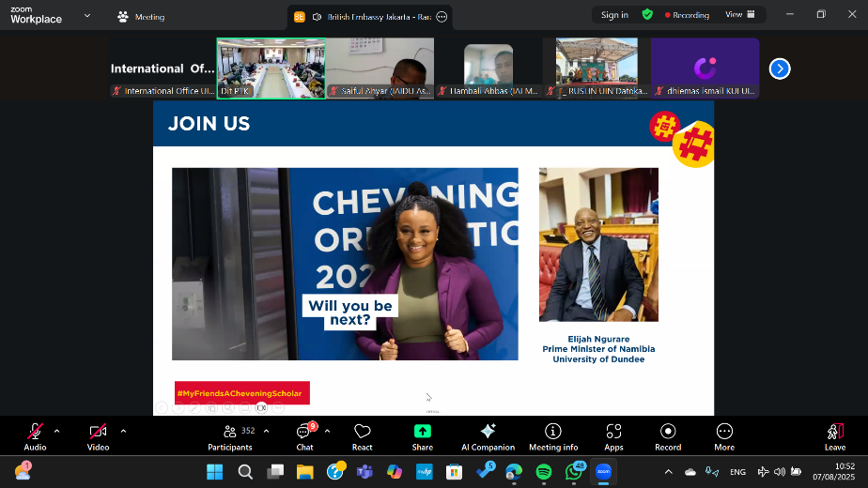Image resolution: width=868 pixels, height=488 pixels.
Task: Show hidden system tray icons
Action: [669, 472]
